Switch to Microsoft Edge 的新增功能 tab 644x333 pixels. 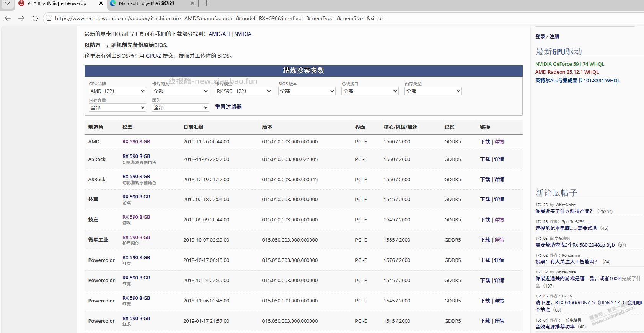coord(146,3)
